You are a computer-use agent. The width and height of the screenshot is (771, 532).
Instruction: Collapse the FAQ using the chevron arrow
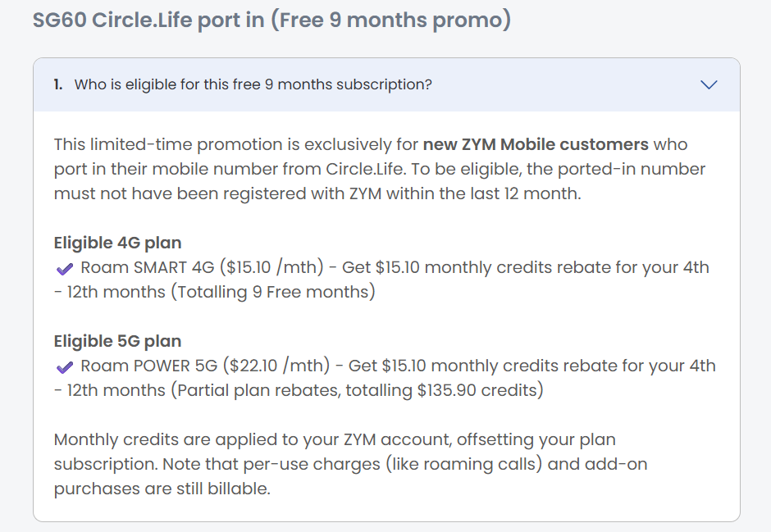[709, 84]
